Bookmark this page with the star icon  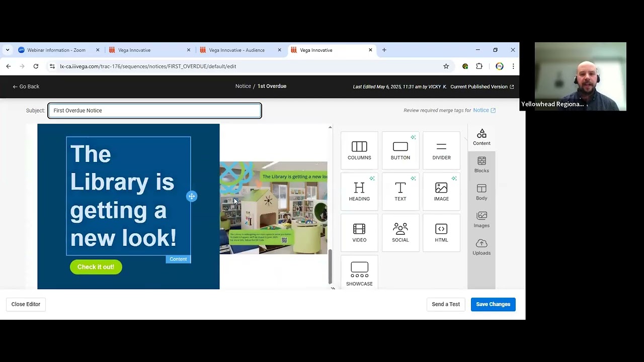click(x=446, y=66)
